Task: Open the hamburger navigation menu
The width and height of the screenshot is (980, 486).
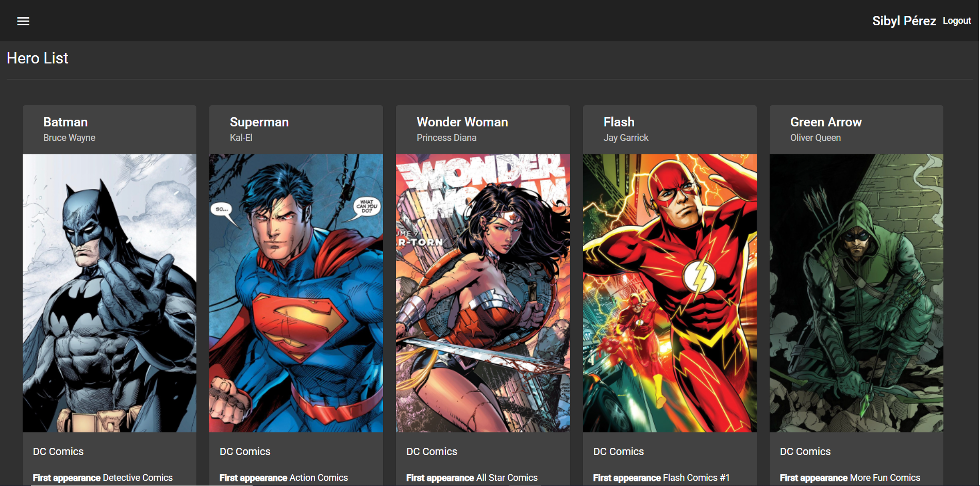Action: pos(23,21)
